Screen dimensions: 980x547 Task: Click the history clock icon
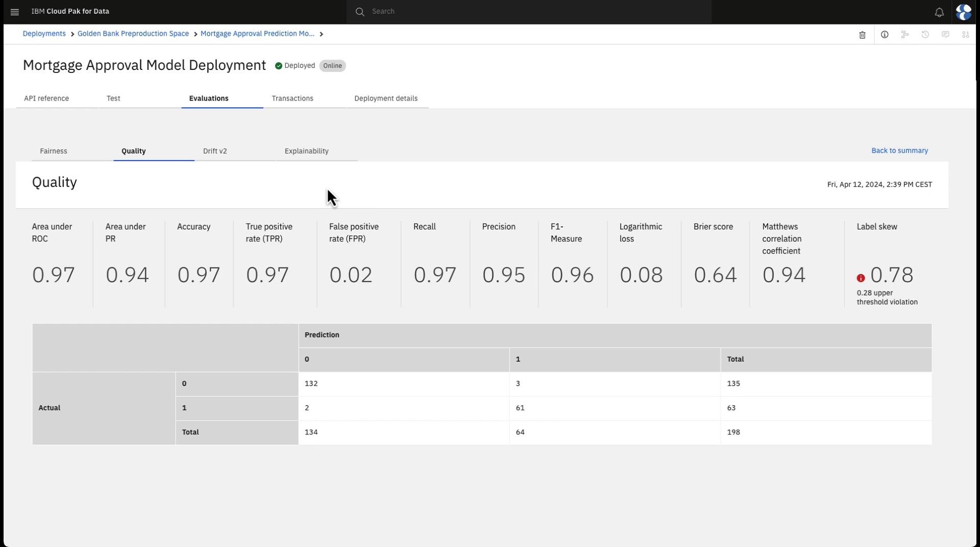pos(925,35)
